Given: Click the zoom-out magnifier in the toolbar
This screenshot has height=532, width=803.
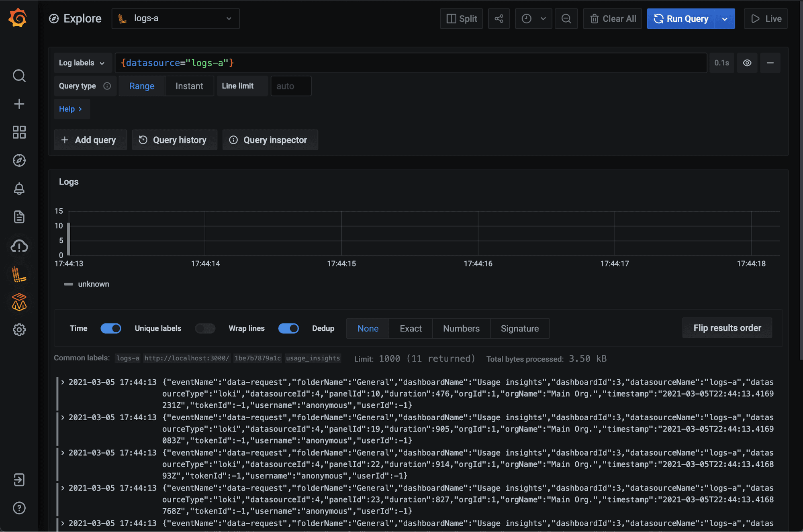Looking at the screenshot, I should click(566, 18).
